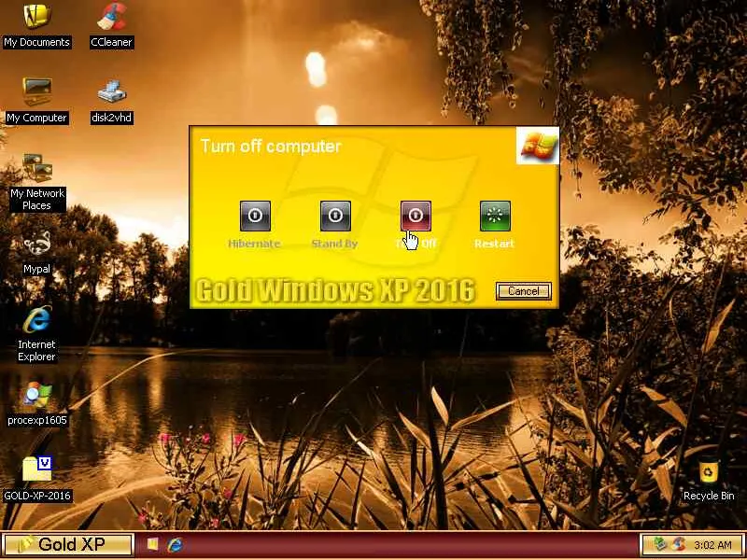Open the Gold XP start button
The height and width of the screenshot is (560, 747).
pyautogui.click(x=67, y=544)
